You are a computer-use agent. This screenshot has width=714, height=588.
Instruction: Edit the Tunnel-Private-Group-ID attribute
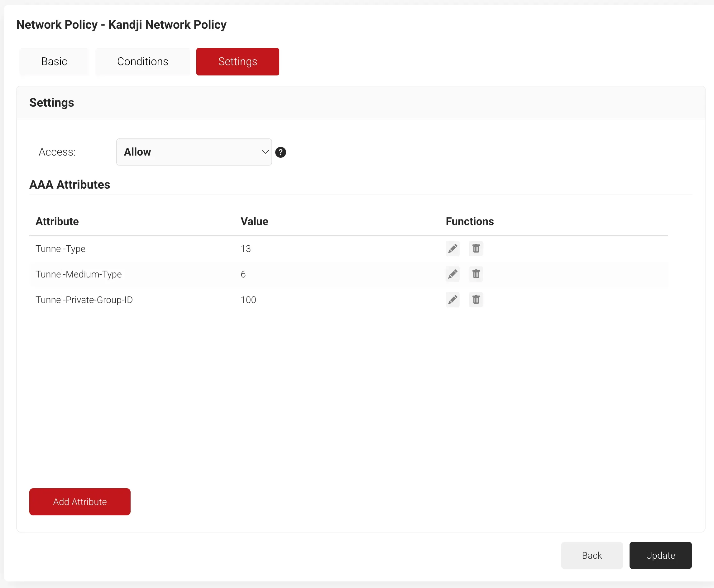pos(452,300)
